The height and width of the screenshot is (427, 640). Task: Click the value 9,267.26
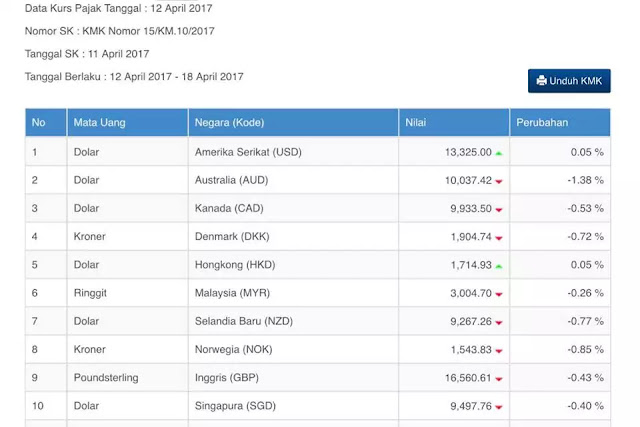471,322
